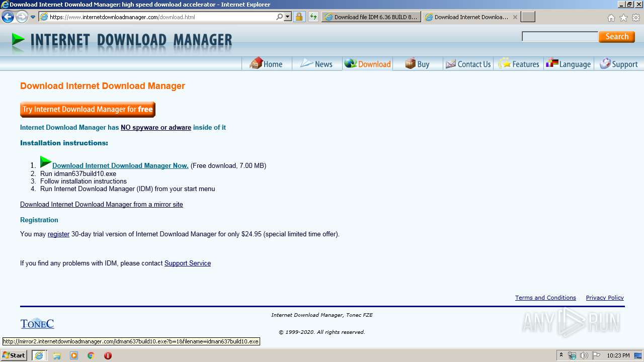
Task: Show hidden system tray icons
Action: coord(561,355)
